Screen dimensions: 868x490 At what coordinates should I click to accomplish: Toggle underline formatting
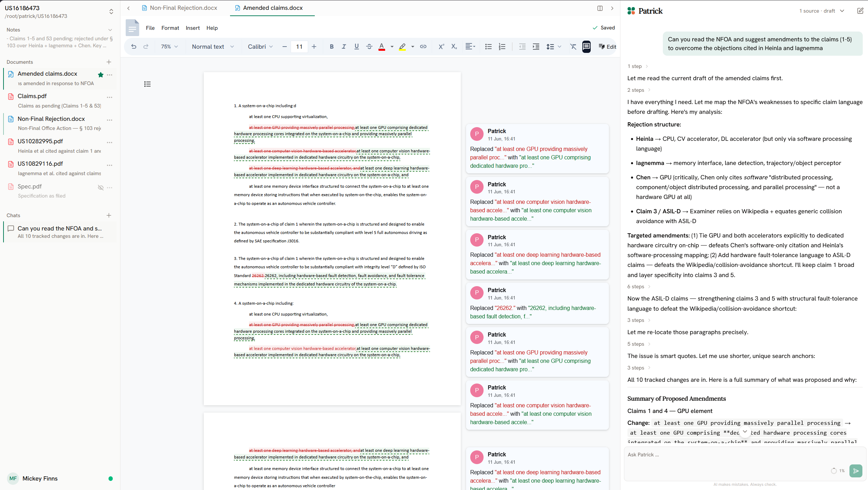point(356,47)
